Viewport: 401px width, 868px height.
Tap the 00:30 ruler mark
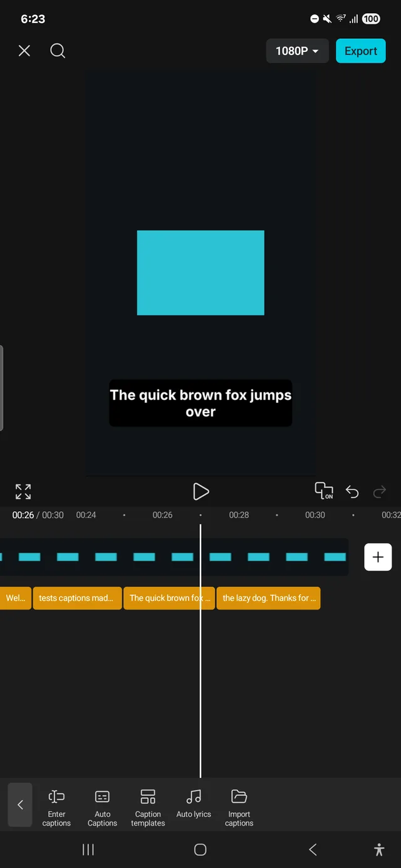pos(315,515)
